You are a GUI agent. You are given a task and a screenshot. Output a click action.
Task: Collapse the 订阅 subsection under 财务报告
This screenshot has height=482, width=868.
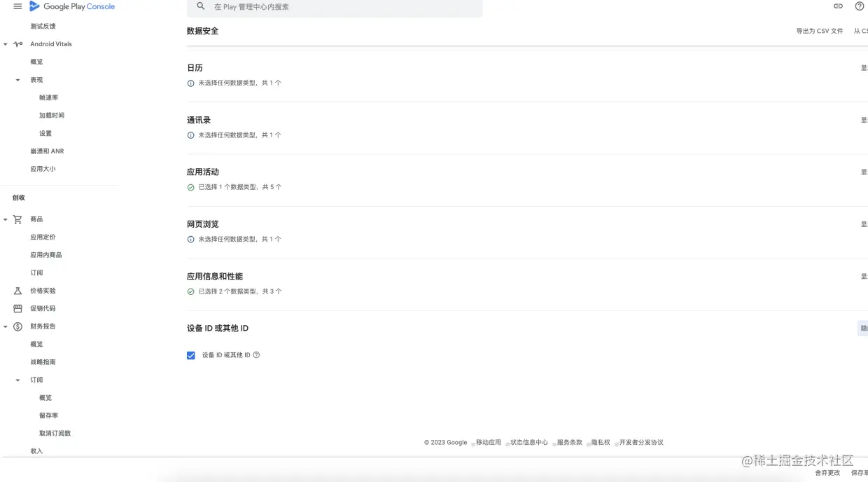pos(17,379)
